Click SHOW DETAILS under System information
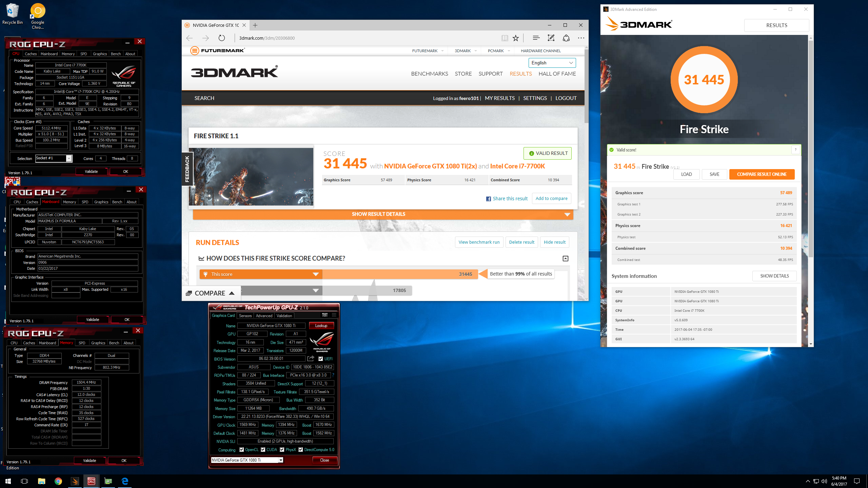The image size is (868, 488). (774, 276)
